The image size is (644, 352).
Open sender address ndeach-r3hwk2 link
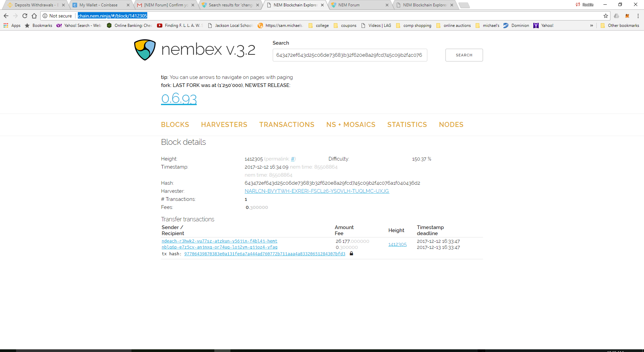click(219, 241)
